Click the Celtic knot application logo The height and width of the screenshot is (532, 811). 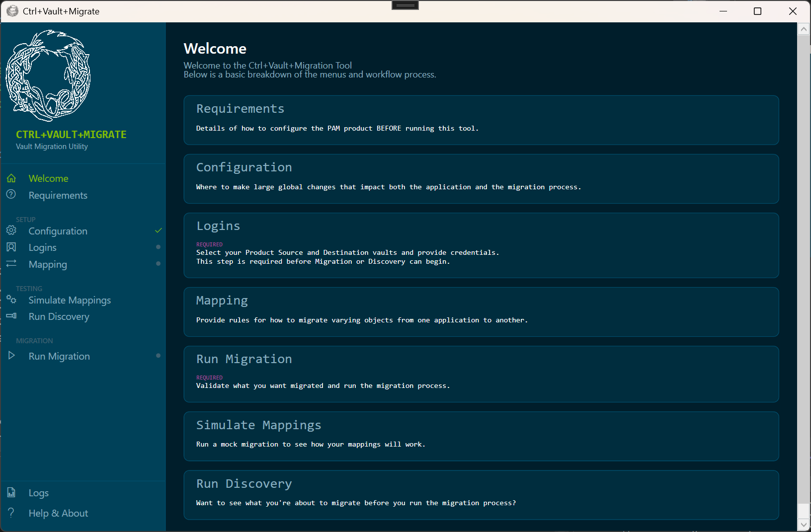click(48, 76)
